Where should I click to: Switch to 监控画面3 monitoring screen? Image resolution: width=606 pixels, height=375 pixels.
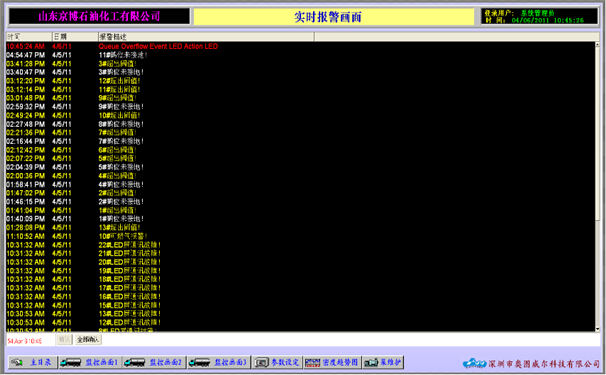(219, 362)
